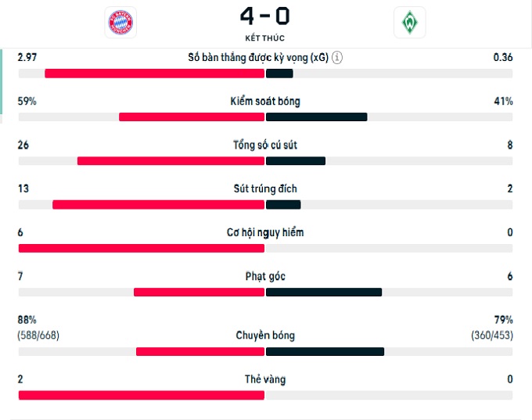Click the dark corner-kicks bar for Bremen

pyautogui.click(x=323, y=293)
